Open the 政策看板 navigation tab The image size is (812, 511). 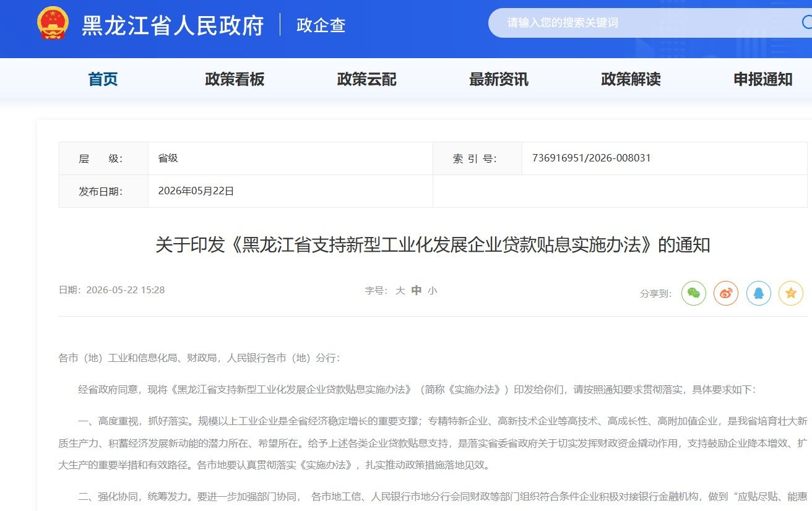pyautogui.click(x=235, y=79)
